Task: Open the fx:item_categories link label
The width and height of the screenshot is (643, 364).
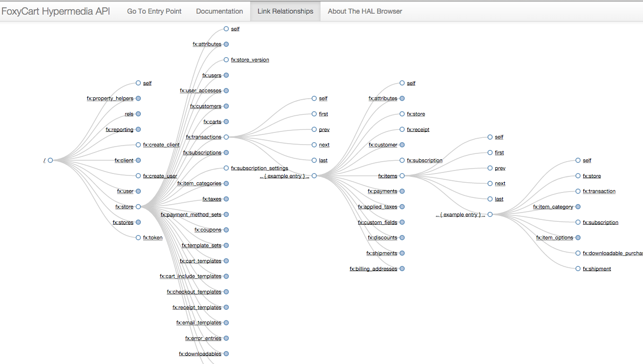Action: point(199,184)
